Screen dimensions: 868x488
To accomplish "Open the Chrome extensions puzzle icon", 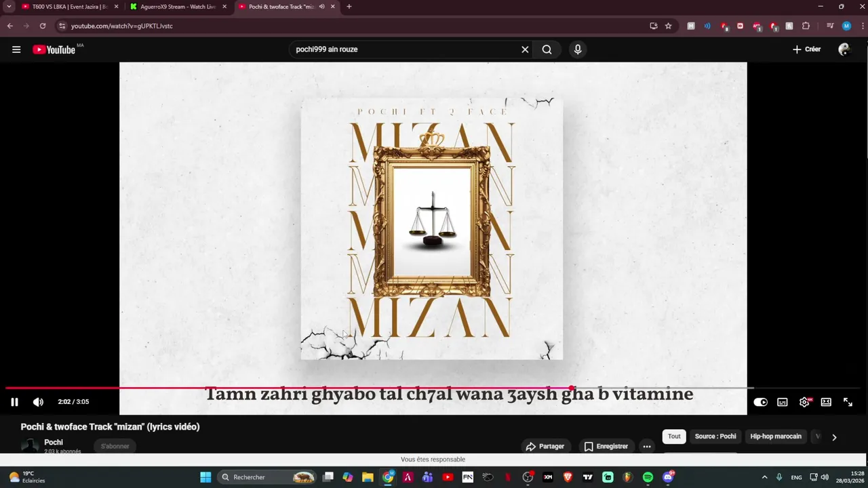I will (x=806, y=26).
